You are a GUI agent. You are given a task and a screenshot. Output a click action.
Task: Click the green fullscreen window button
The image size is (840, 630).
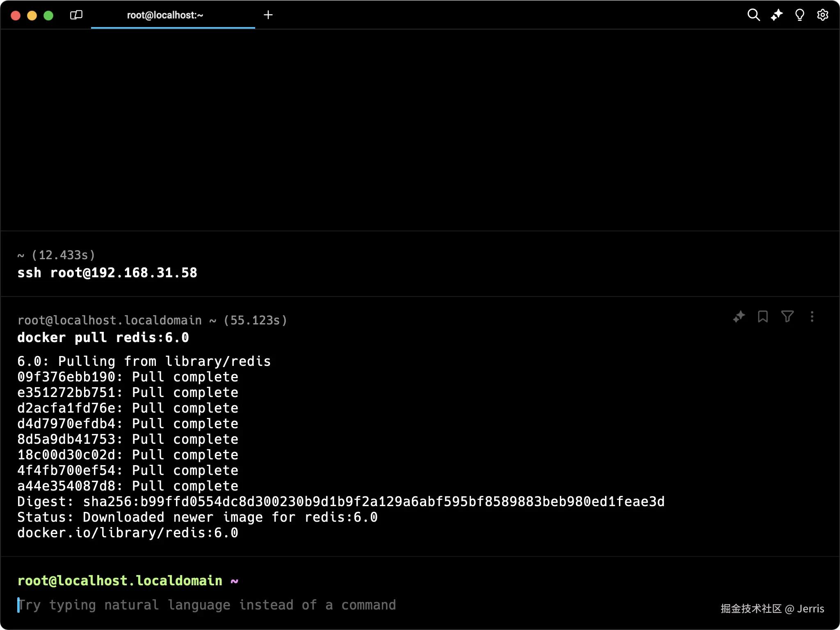(x=48, y=16)
